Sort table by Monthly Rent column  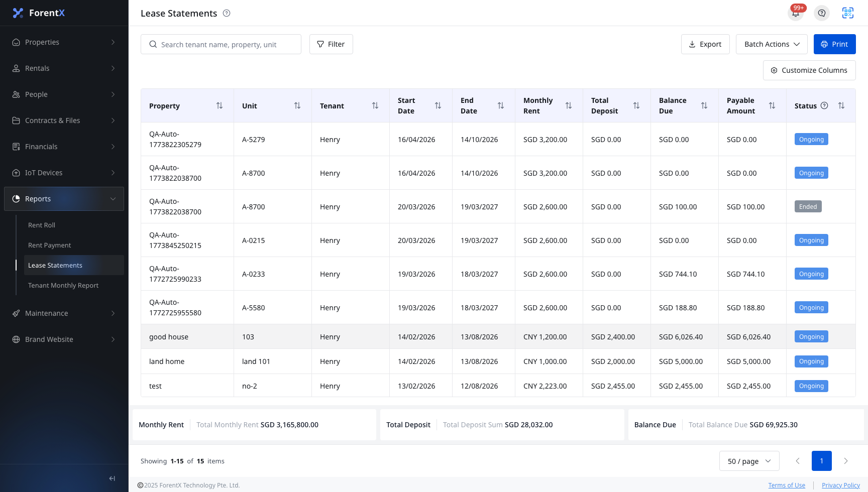569,105
